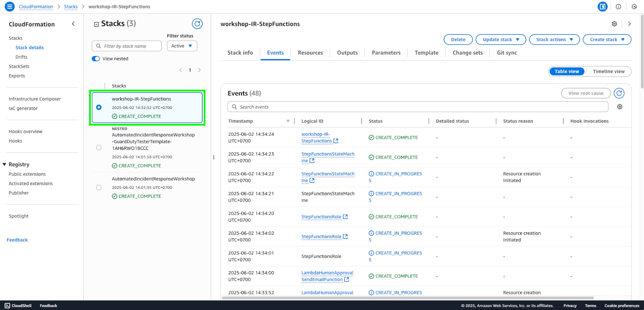Open Cookie preferences in footer

[622, 306]
